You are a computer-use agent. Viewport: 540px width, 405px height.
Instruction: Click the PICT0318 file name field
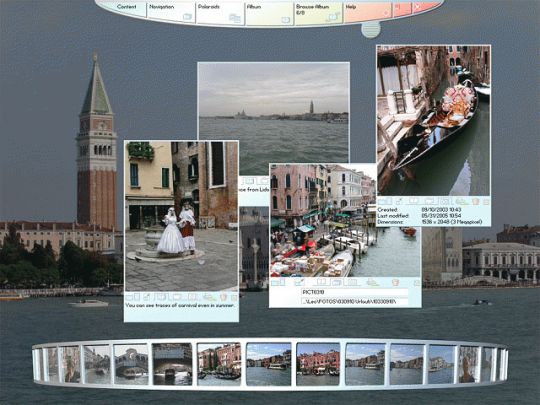pyautogui.click(x=354, y=292)
